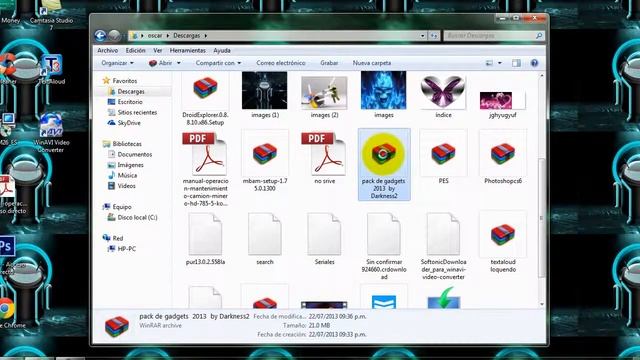Open the Help question mark icon
Image resolution: width=640 pixels, height=360 pixels.
(534, 63)
